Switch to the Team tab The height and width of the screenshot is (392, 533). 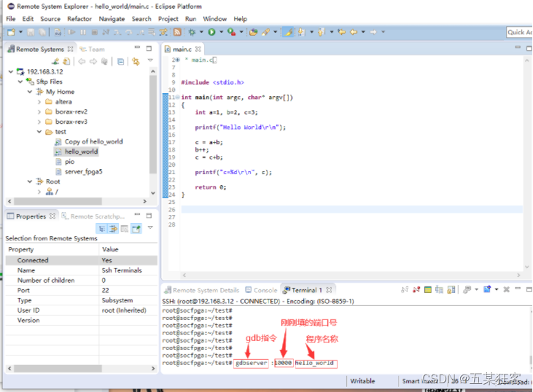(92, 50)
